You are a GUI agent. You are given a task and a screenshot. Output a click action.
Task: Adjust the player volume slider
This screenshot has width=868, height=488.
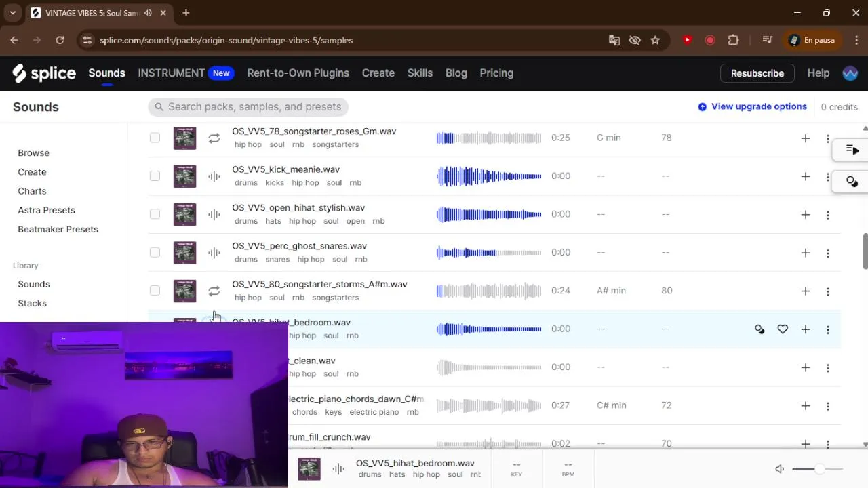817,469
